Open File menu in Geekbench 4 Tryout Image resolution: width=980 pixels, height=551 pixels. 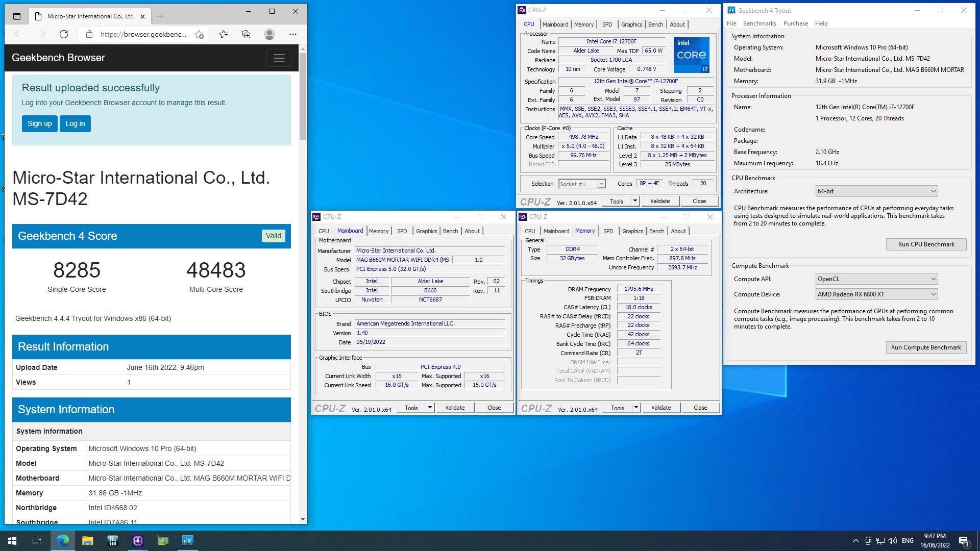pos(731,23)
